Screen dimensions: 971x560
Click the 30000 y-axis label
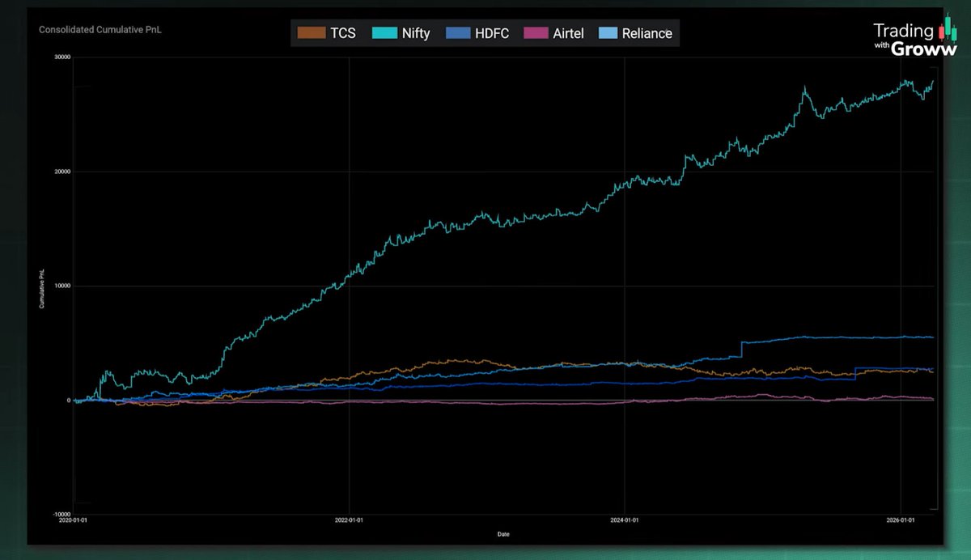62,57
